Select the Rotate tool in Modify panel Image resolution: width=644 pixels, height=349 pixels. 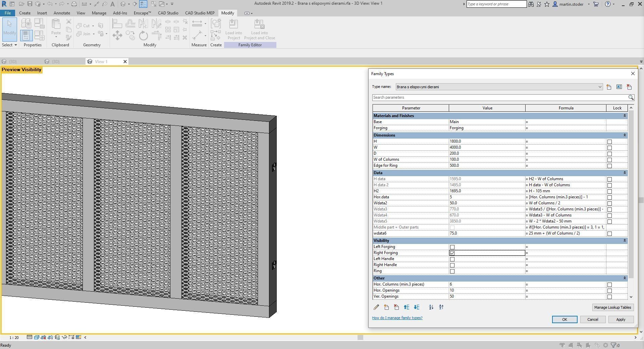tap(143, 35)
